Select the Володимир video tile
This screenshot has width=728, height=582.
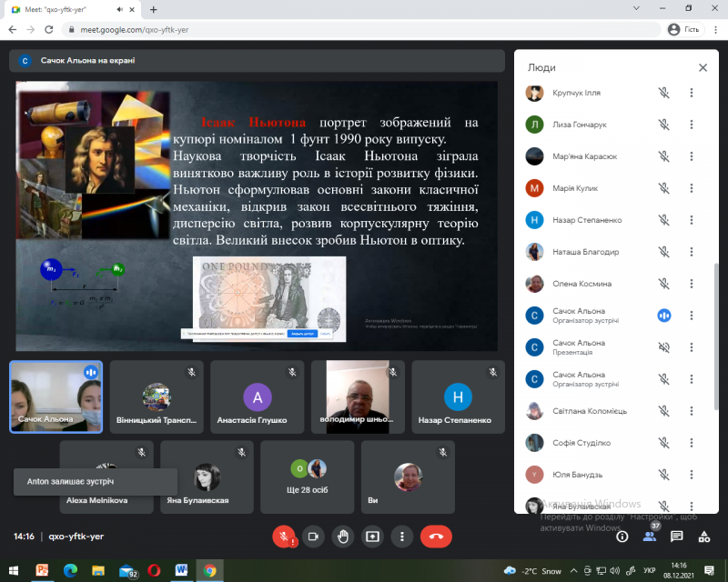[358, 396]
